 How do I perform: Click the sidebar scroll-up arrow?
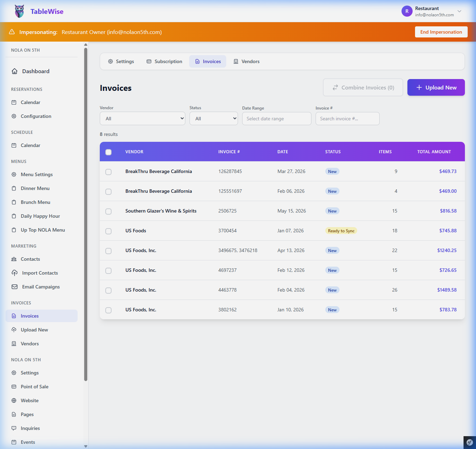click(86, 44)
